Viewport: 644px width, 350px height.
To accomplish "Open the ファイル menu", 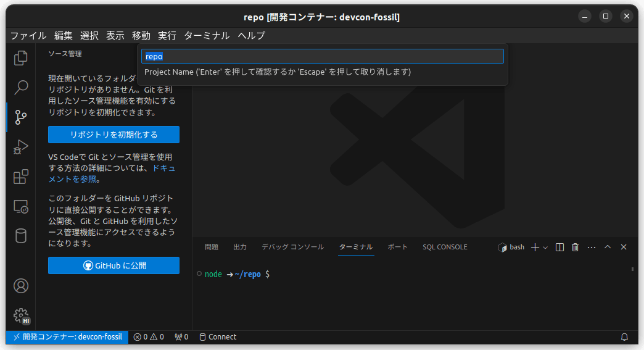I will click(28, 36).
